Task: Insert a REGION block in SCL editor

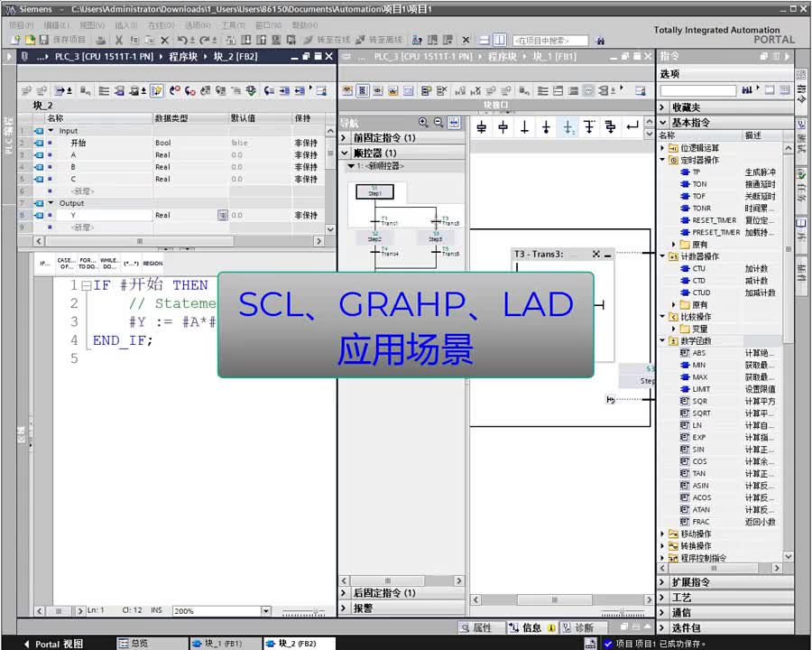Action: [152, 264]
